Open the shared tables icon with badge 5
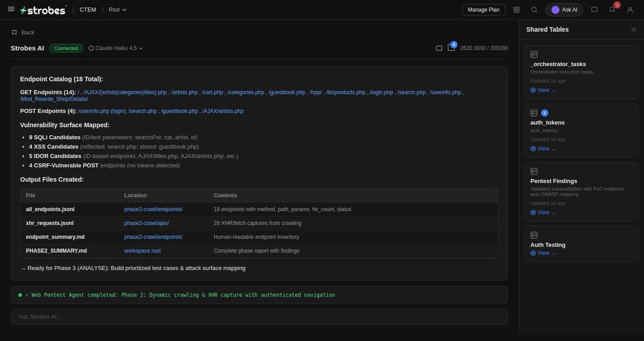Image resolution: width=644 pixels, height=341 pixels. (451, 48)
